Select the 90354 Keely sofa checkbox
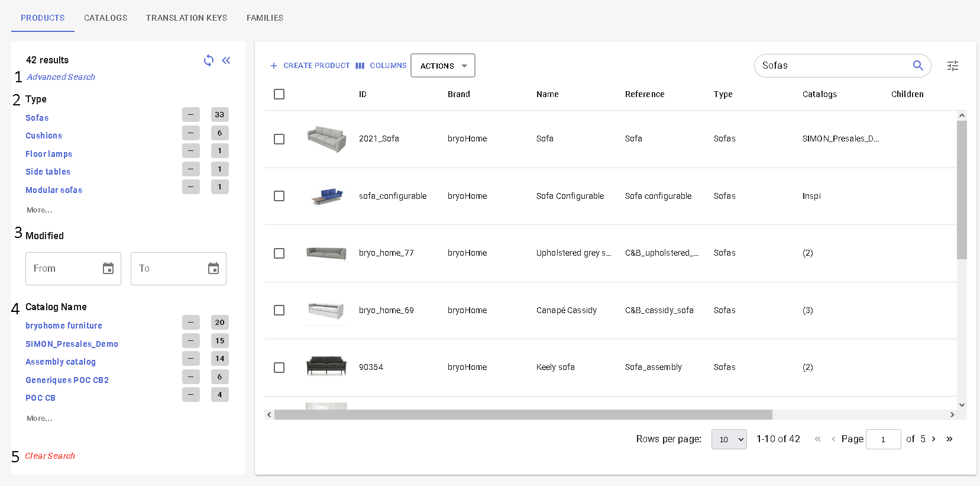Screen dimensions: 980x486 [x=279, y=368]
